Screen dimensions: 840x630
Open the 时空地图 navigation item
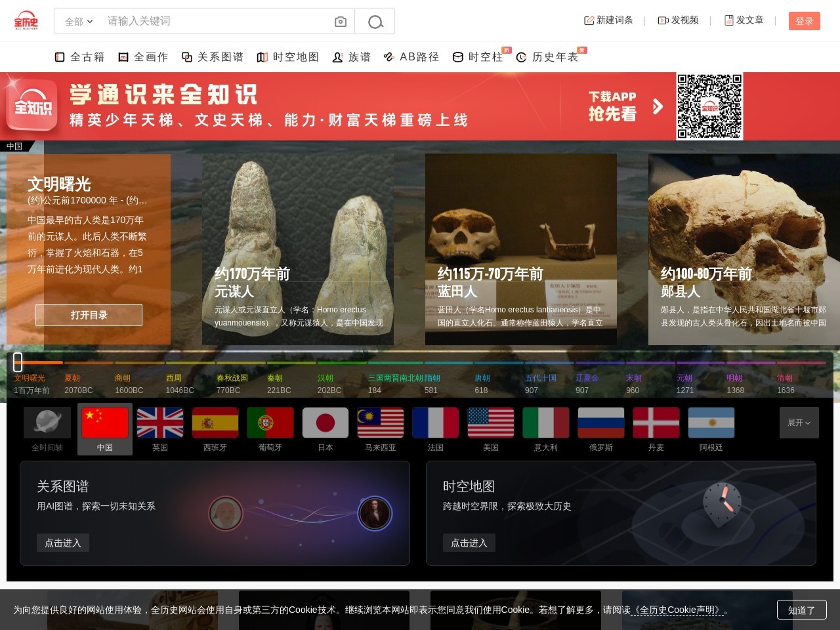pyautogui.click(x=288, y=57)
